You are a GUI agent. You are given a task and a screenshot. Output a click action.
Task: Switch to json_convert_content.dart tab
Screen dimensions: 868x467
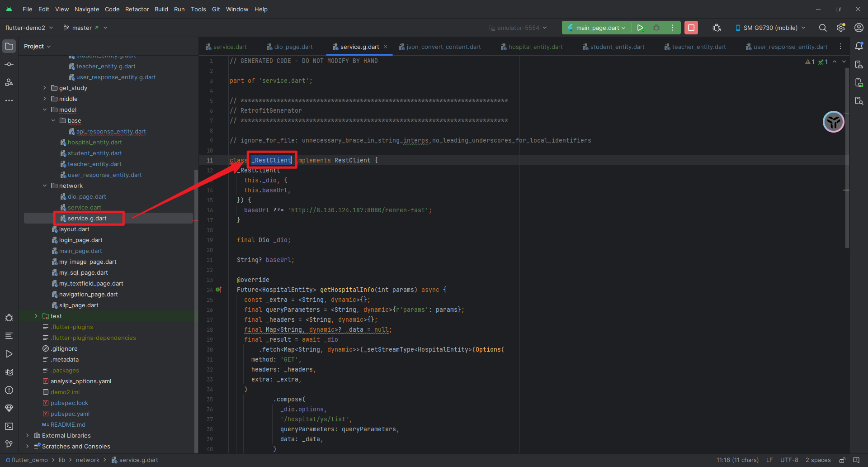(x=440, y=47)
